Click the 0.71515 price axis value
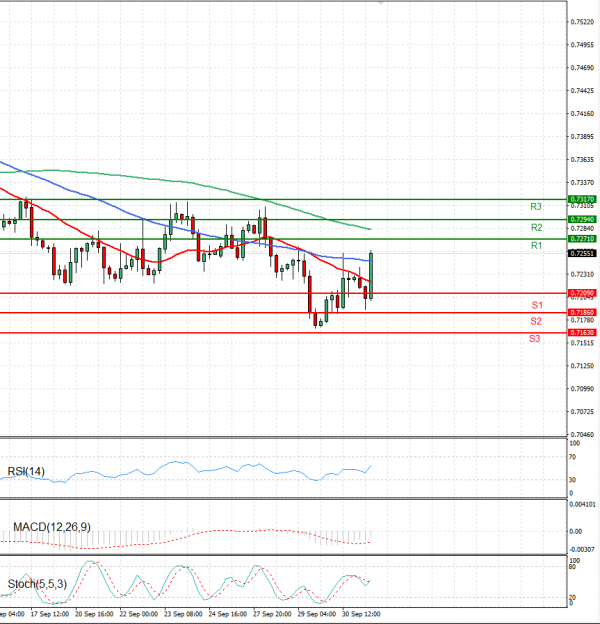The image size is (600, 624). tap(582, 343)
